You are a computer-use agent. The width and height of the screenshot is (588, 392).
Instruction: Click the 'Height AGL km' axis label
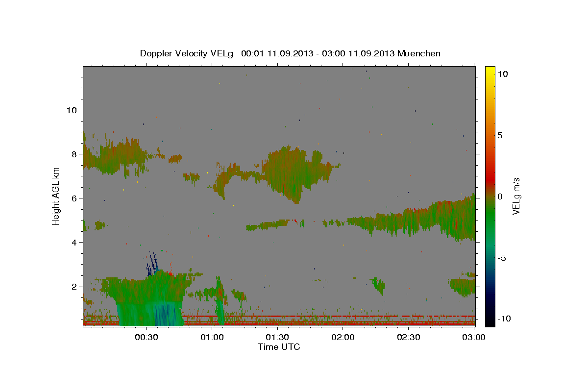(56, 196)
